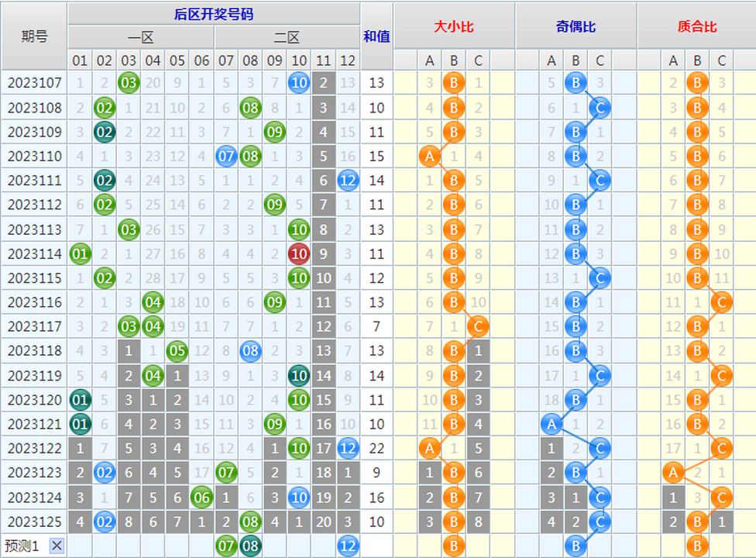
Task: Click the 和值 column header
Action: (x=376, y=36)
